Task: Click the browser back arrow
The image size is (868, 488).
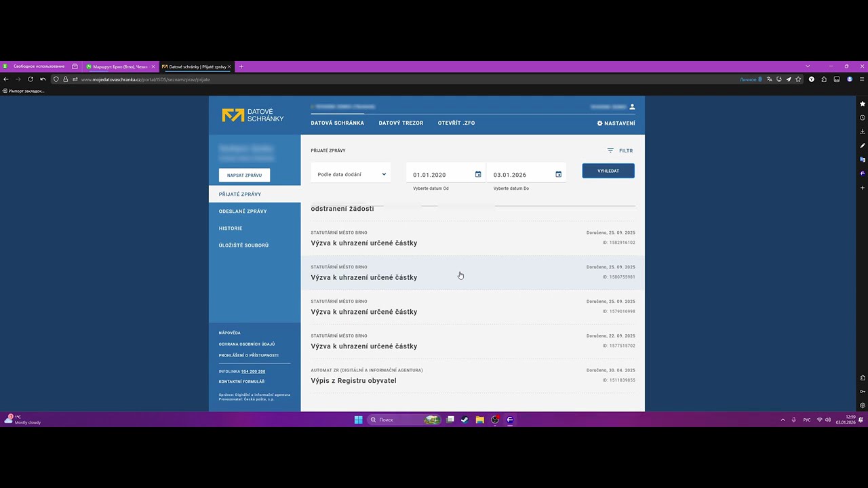Action: (6, 79)
